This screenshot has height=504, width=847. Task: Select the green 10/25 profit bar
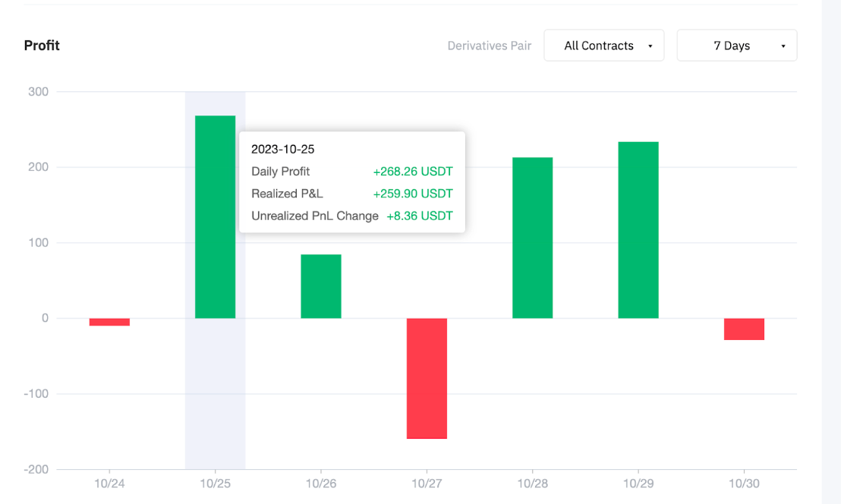pyautogui.click(x=215, y=216)
